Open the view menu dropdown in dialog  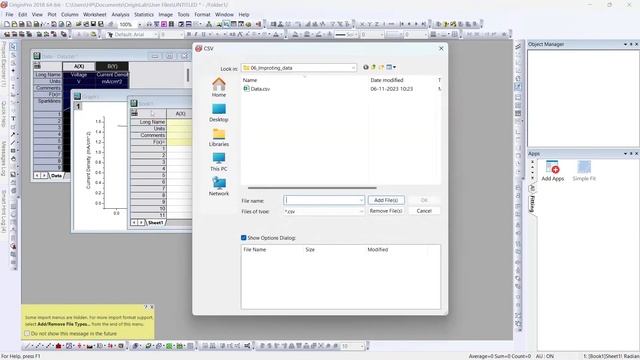(391, 67)
